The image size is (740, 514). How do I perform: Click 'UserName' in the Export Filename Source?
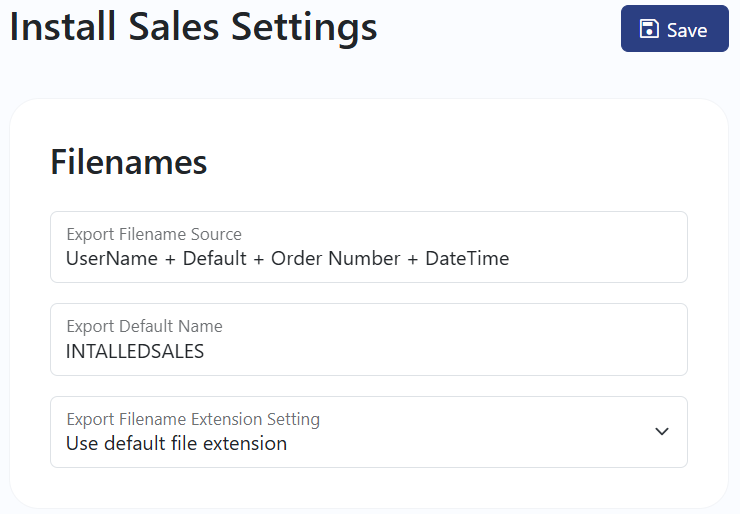point(112,259)
